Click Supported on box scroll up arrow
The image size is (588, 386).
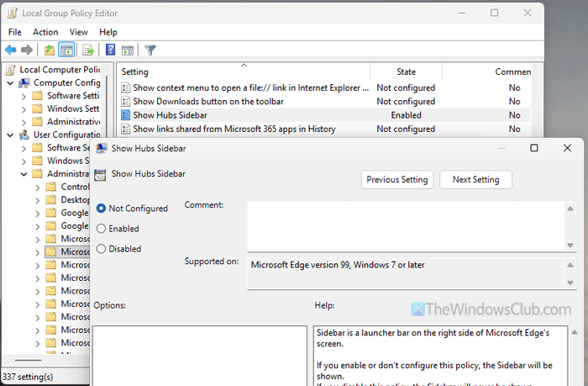(x=570, y=265)
